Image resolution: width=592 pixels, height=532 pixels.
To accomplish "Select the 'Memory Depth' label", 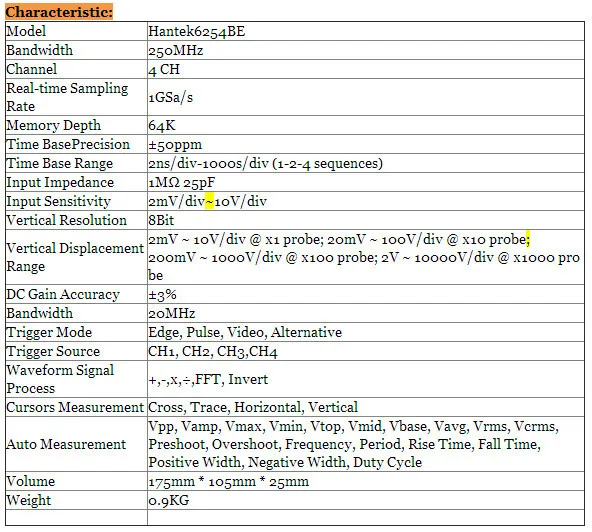I will (x=54, y=125).
